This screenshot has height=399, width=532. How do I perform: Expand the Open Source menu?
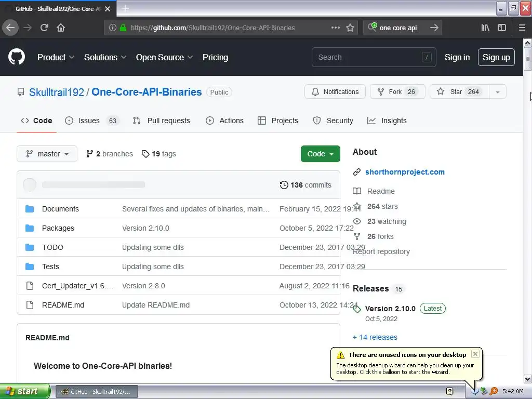pos(165,57)
